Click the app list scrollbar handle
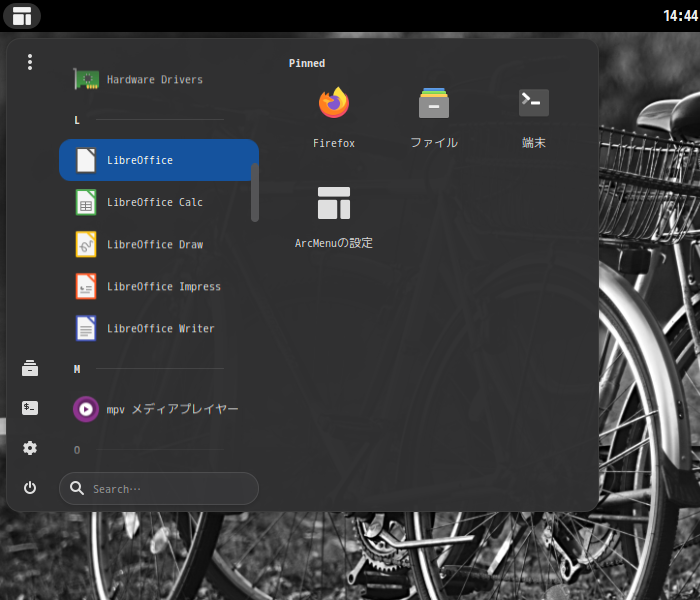This screenshot has height=600, width=700. tap(255, 192)
